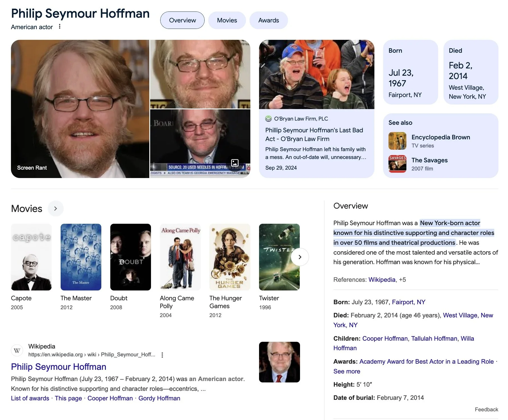508x420 pixels.
Task: Open the Doubt movie poster
Action: click(131, 257)
